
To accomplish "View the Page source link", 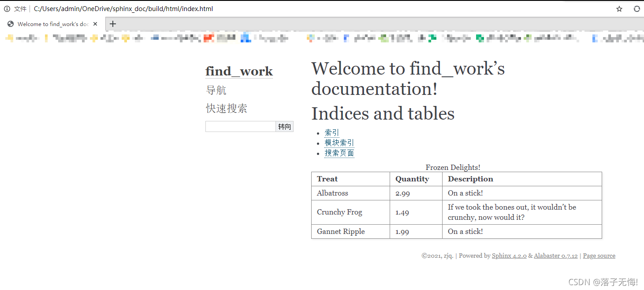I will pos(599,256).
